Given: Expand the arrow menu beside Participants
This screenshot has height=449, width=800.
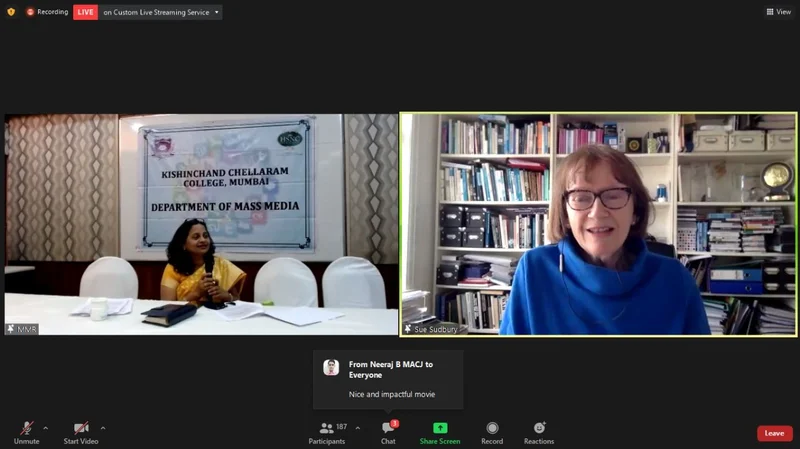Looking at the screenshot, I should [x=358, y=428].
